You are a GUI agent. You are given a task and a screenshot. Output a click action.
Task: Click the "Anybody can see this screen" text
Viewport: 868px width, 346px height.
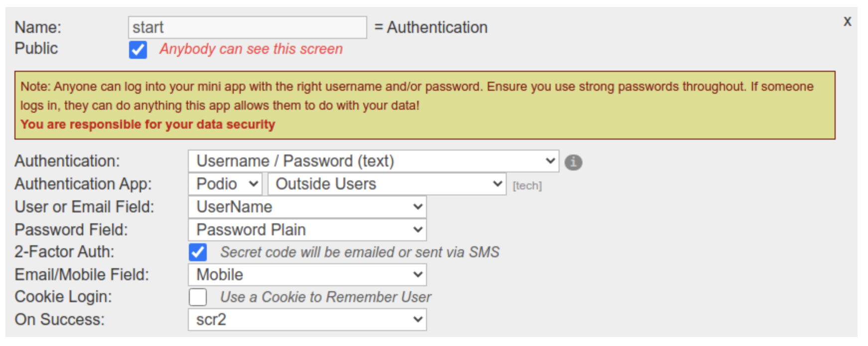click(x=251, y=49)
